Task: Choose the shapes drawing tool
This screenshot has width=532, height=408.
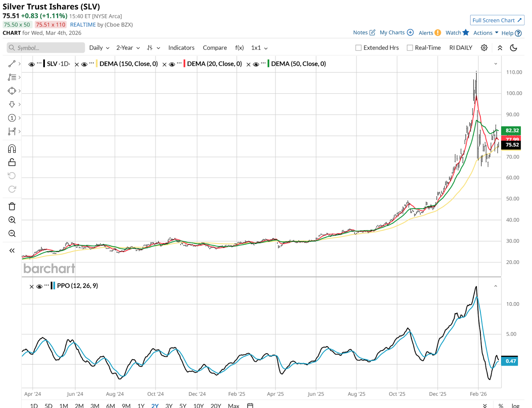Action: [x=12, y=91]
